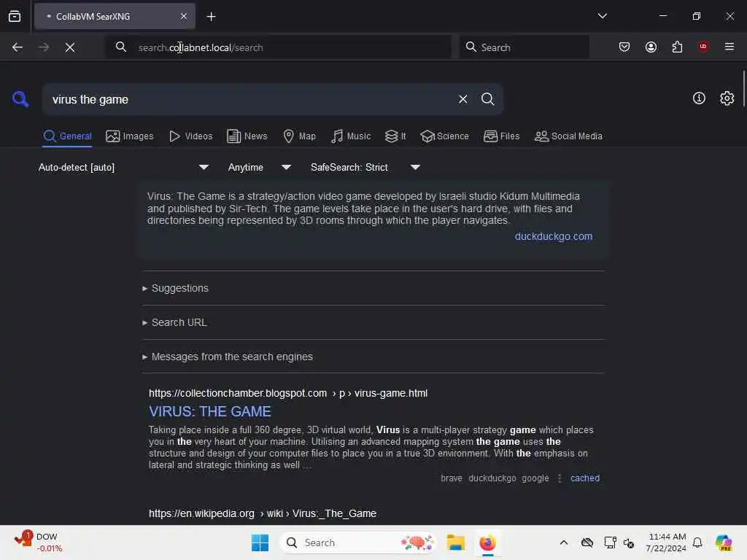Open SearXNG preferences gear icon
The image size is (747, 560).
pyautogui.click(x=727, y=98)
